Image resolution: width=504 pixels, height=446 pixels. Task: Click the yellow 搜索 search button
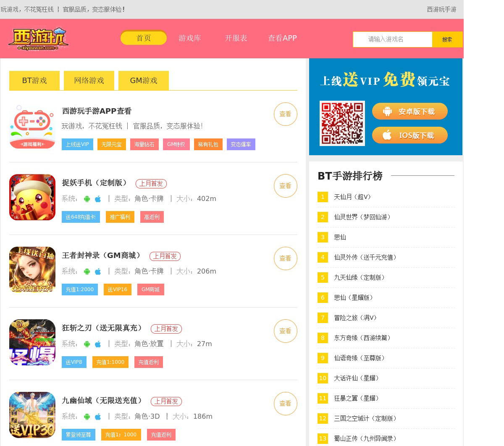click(447, 39)
